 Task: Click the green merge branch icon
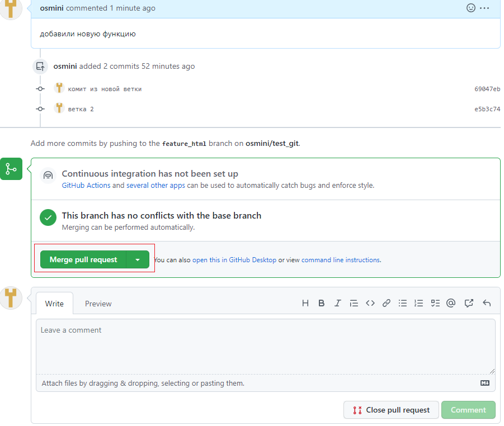pyautogui.click(x=11, y=169)
